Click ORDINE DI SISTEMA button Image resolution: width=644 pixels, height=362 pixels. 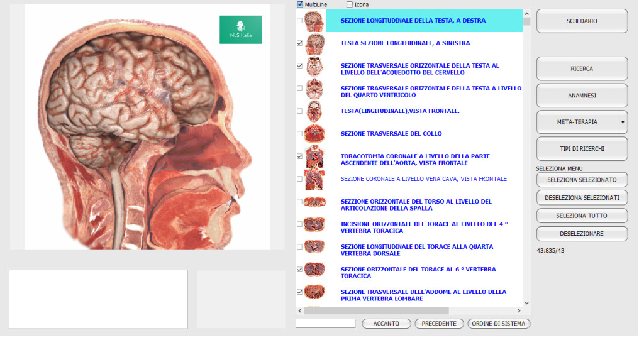pos(499,324)
